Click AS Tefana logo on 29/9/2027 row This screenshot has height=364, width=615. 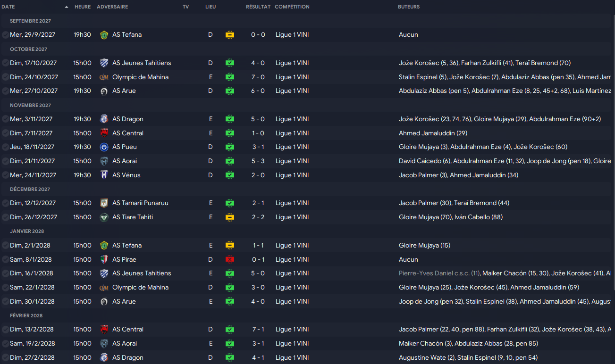104,35
